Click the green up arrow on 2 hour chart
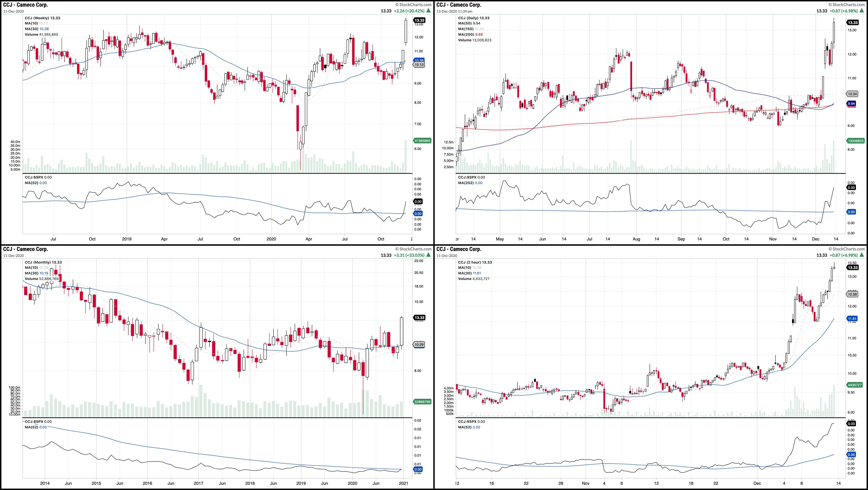Image resolution: width=868 pixels, height=490 pixels. coord(862,255)
